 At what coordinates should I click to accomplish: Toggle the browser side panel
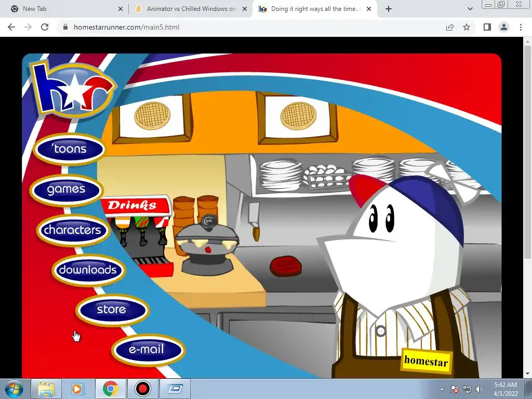(x=487, y=27)
